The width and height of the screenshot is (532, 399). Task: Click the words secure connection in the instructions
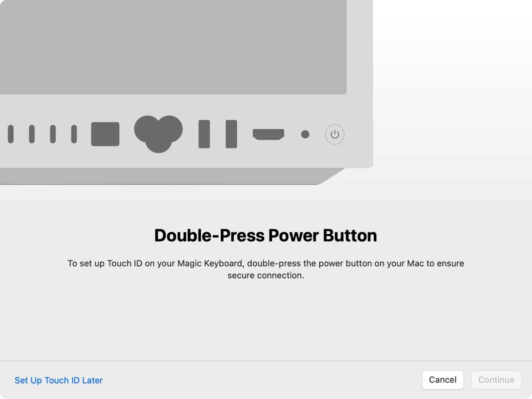265,275
